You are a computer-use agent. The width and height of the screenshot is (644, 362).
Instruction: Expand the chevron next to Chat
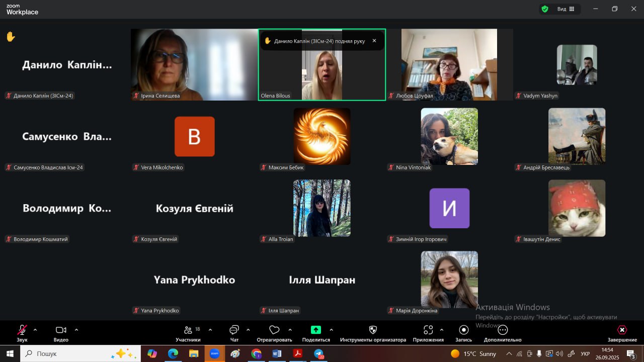click(248, 330)
